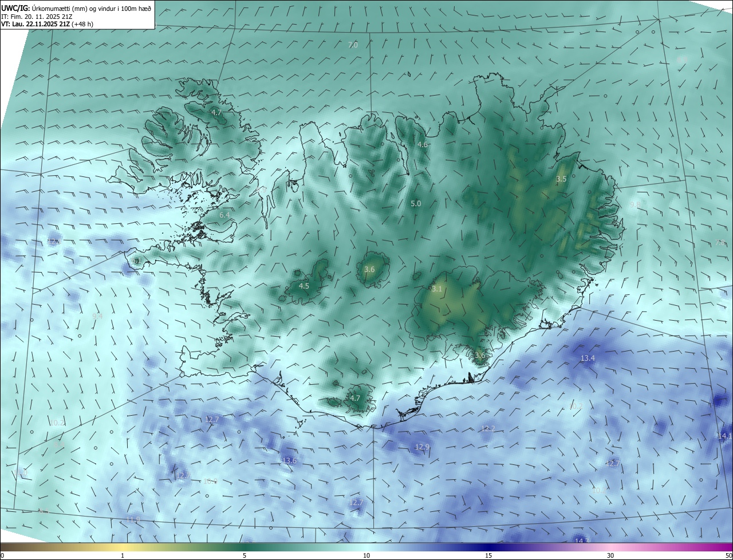This screenshot has height=560, width=733.
Task: Click the 9.4 value west of Reykjanes
Action: pyautogui.click(x=97, y=316)
